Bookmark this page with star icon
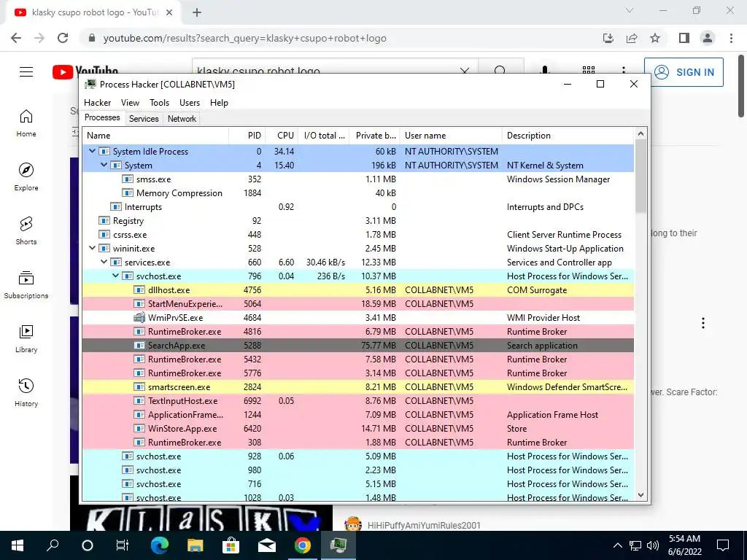 pyautogui.click(x=655, y=38)
